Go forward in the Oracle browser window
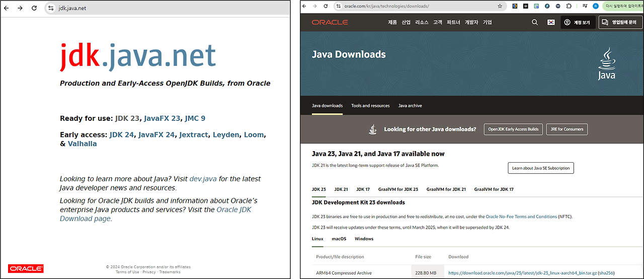Image resolution: width=644 pixels, height=279 pixels. point(315,6)
